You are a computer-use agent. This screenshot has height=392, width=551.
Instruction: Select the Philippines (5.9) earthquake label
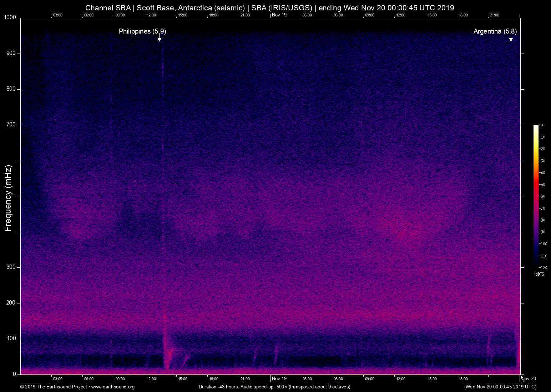142,31
